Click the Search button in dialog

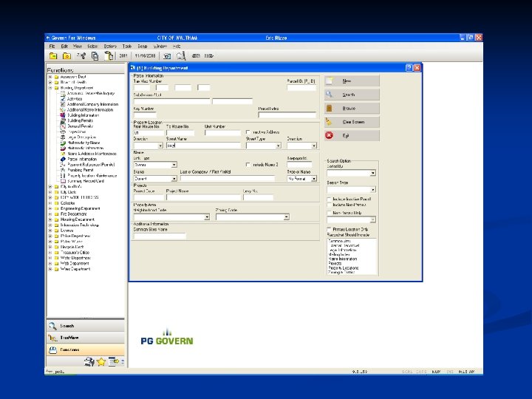point(352,95)
